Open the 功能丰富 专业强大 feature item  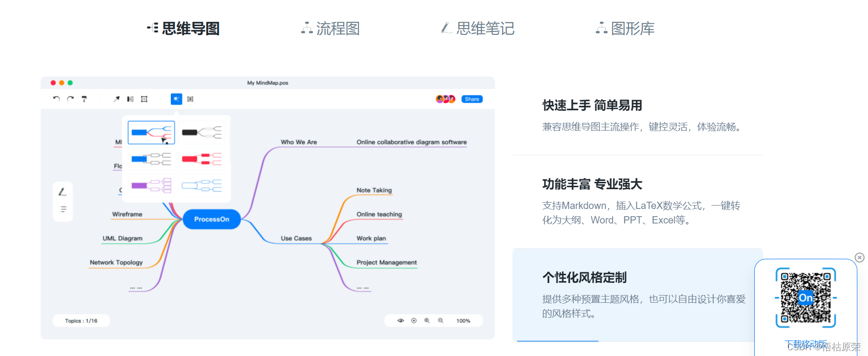pos(638,202)
